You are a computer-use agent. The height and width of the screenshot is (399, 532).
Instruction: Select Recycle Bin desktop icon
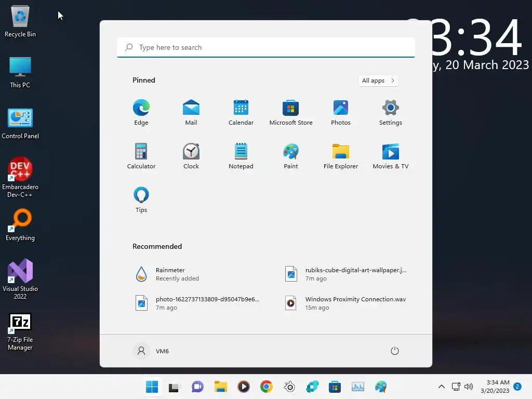click(x=20, y=21)
